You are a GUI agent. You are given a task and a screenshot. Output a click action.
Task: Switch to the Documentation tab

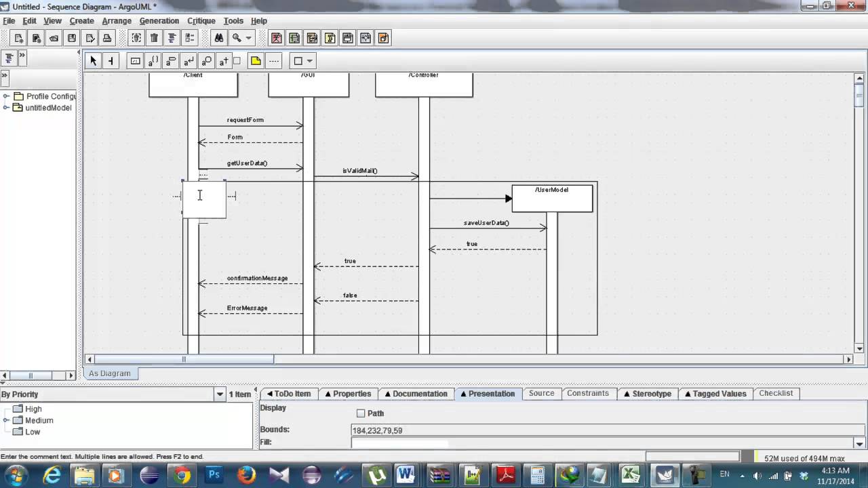pos(416,394)
